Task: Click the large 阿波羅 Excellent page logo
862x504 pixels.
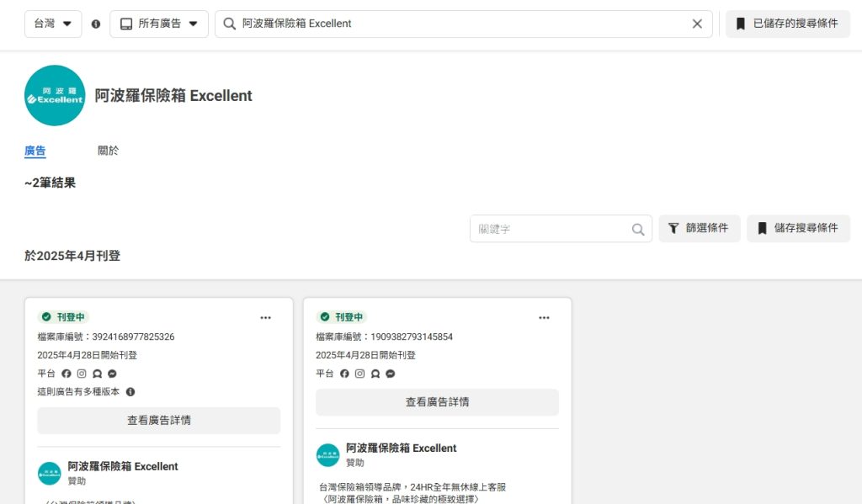Action: click(55, 96)
